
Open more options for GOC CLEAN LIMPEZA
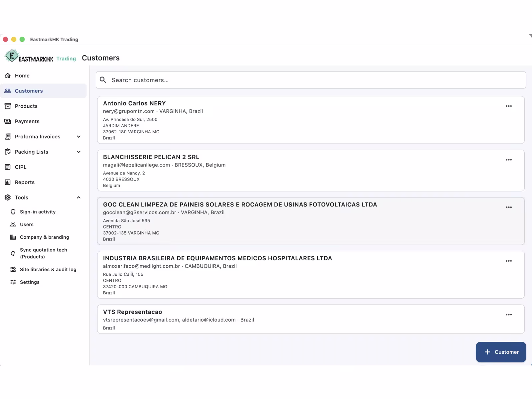[x=509, y=207]
